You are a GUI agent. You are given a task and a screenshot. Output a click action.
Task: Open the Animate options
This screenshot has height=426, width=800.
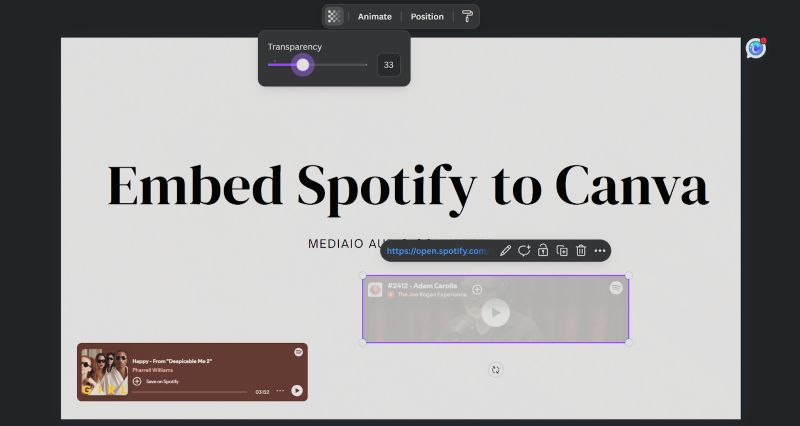tap(374, 17)
